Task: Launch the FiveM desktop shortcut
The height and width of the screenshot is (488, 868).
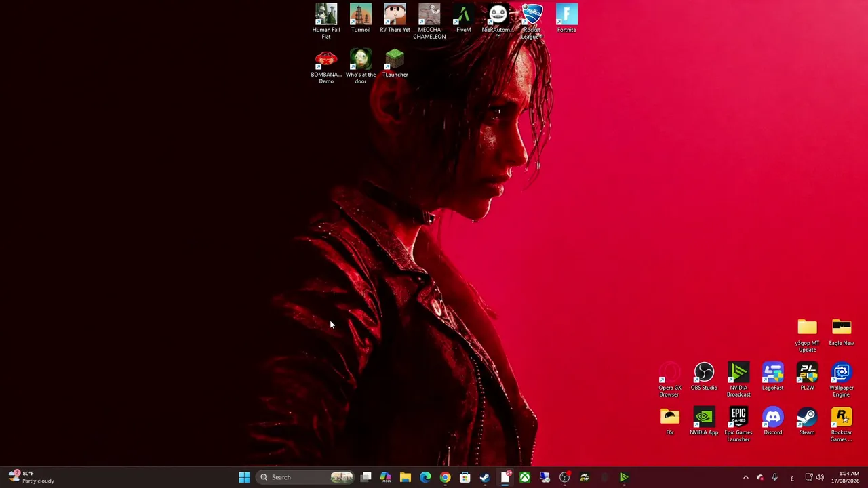Action: coord(464,18)
